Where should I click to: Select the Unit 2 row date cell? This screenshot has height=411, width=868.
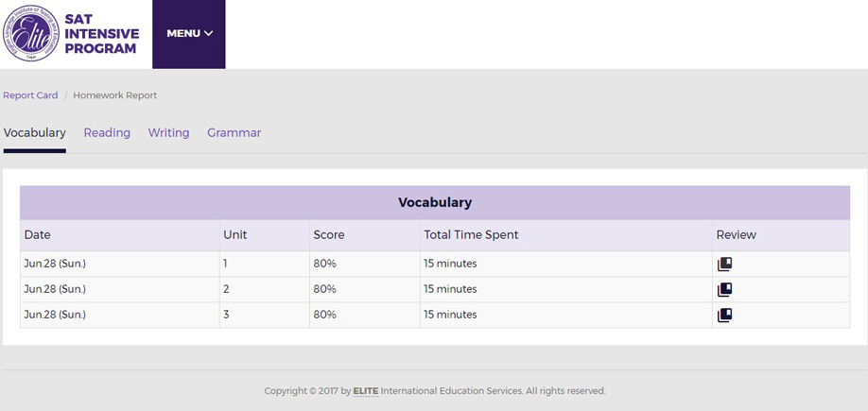click(x=119, y=289)
